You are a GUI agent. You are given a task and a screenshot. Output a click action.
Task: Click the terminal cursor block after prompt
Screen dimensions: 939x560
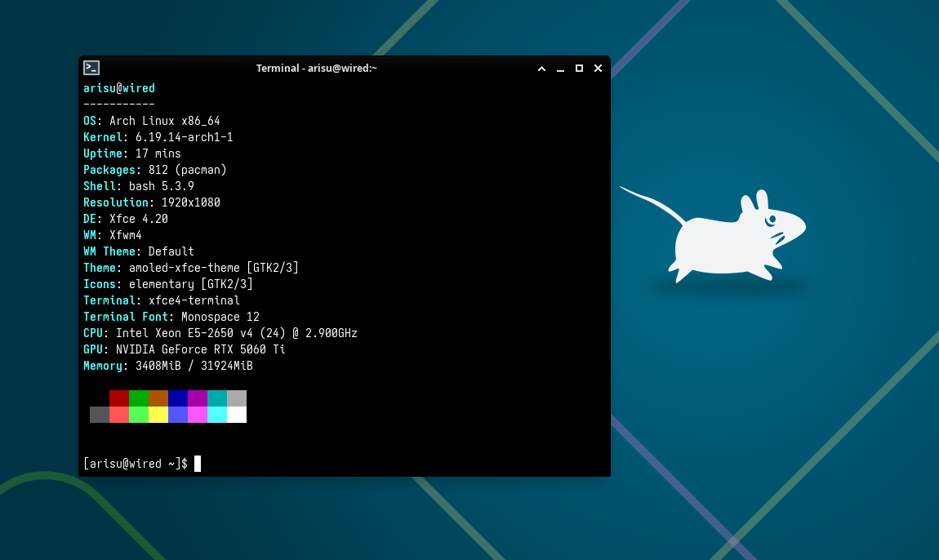(198, 464)
